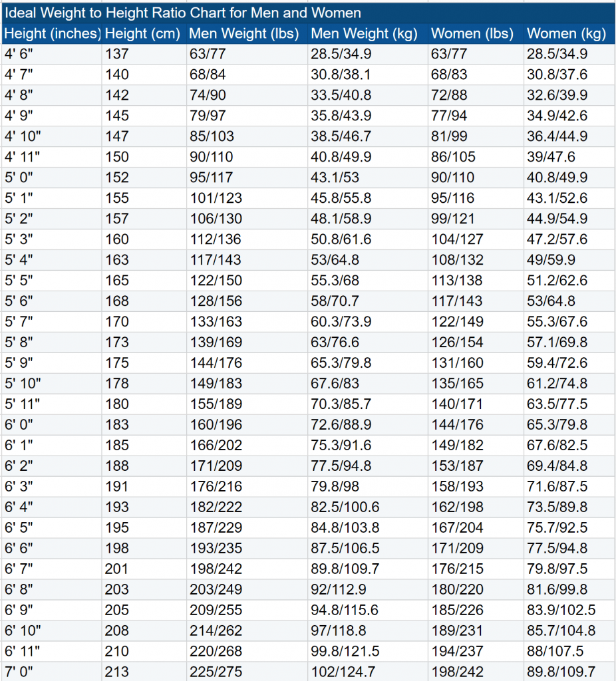Screen dimensions: 616x681
Task: Click the 'Height (inches)' column header
Action: pyautogui.click(x=52, y=33)
